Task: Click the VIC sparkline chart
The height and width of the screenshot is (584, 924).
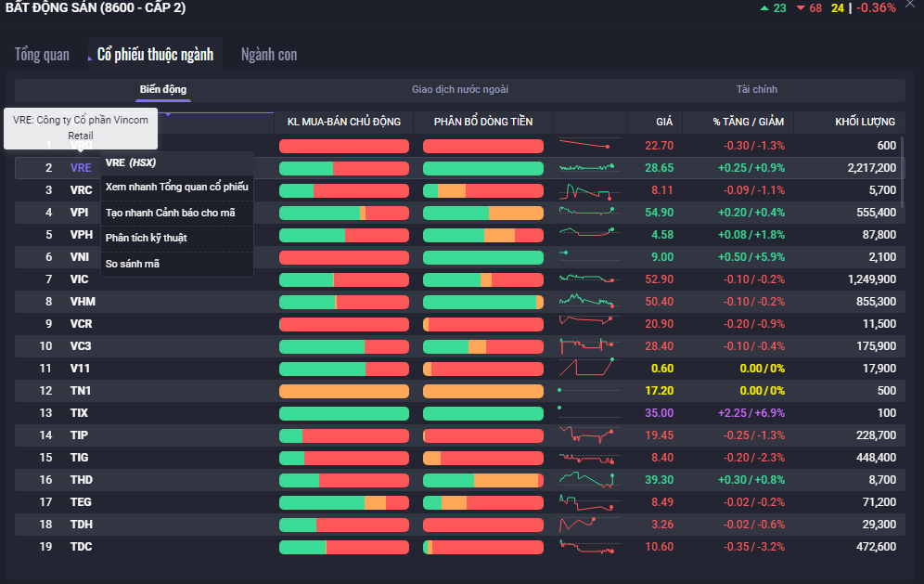Action: [588, 279]
